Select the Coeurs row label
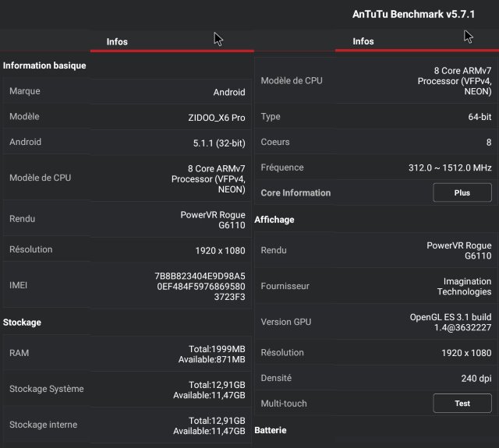The image size is (499, 448). pyautogui.click(x=275, y=142)
